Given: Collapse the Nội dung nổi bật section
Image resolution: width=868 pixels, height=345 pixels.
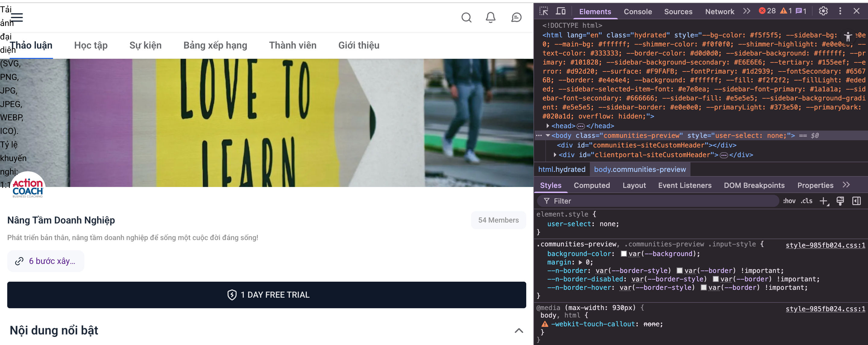Looking at the screenshot, I should (519, 331).
